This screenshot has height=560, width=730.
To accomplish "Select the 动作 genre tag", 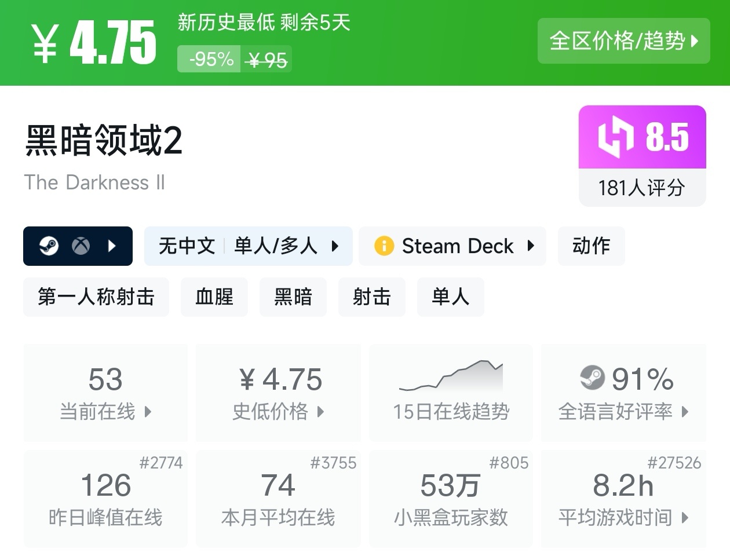I will 591,246.
